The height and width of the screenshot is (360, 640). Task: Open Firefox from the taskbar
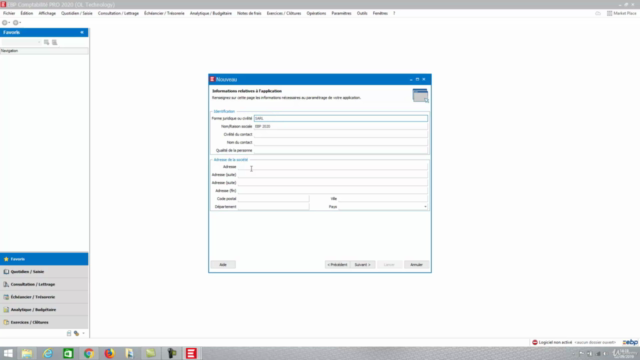[109, 353]
